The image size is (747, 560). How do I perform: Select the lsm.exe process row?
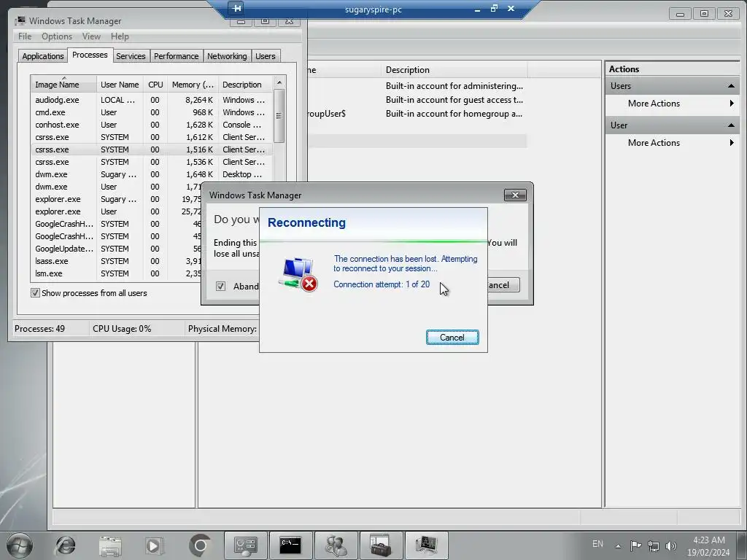116,273
